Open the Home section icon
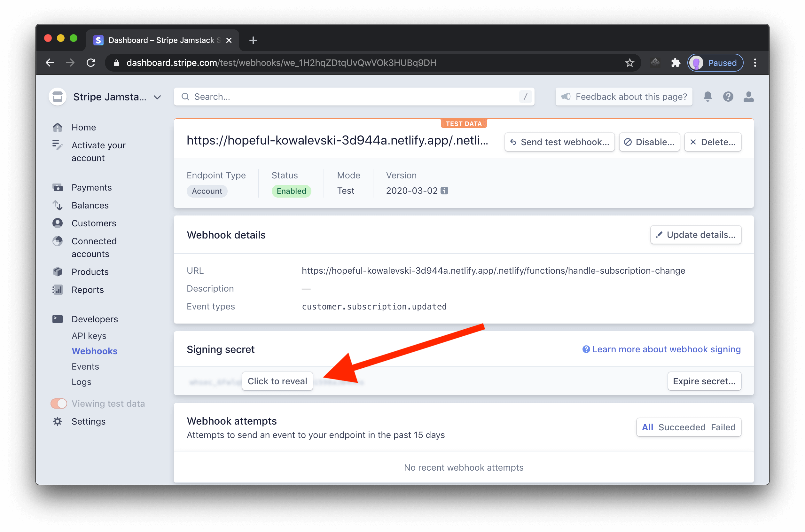The height and width of the screenshot is (532, 805). 57,127
